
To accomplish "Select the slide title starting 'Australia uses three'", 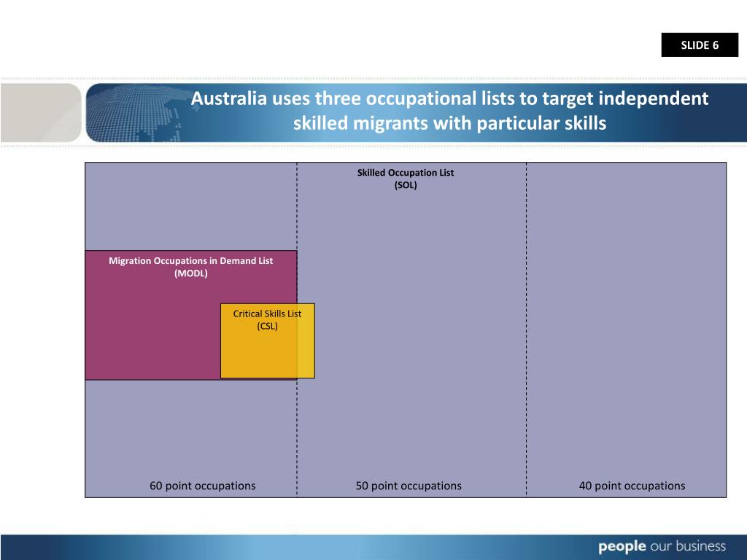I will tap(449, 111).
